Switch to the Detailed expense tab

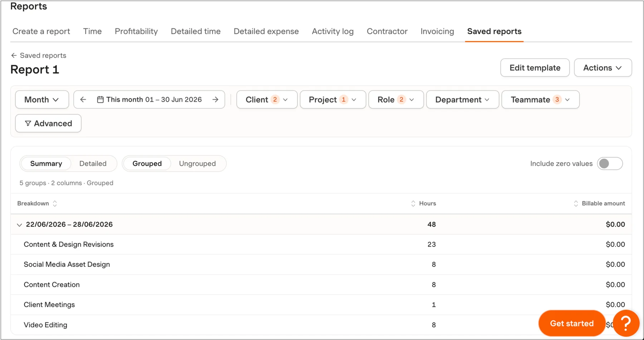pyautogui.click(x=266, y=32)
